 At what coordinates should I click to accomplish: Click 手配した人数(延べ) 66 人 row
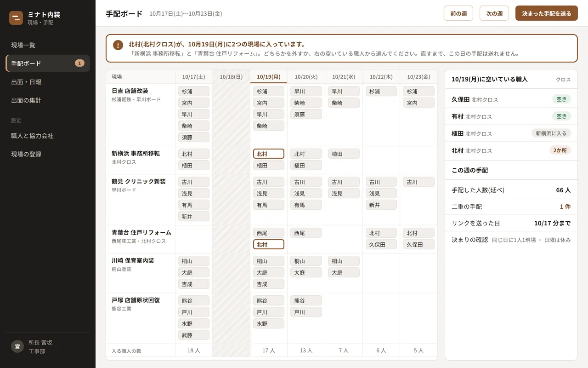coord(511,190)
